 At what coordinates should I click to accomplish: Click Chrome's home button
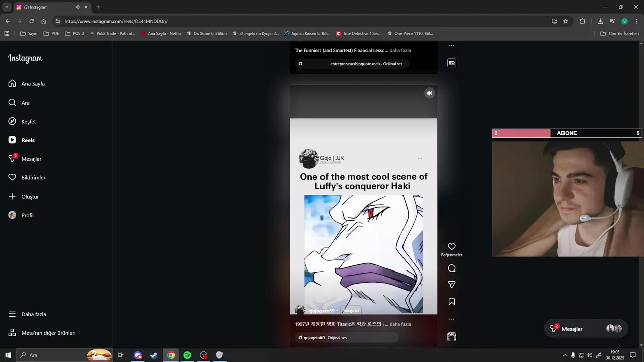point(44,21)
